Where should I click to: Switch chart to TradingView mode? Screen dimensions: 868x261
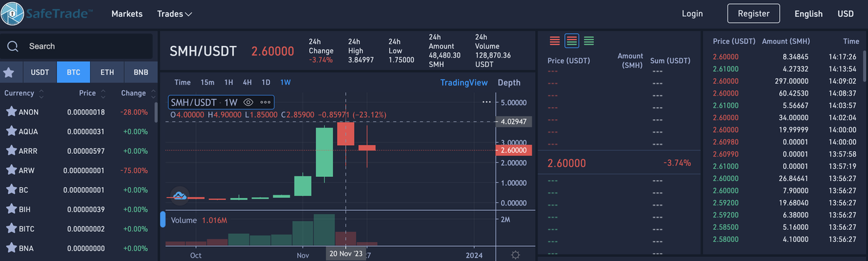point(464,83)
